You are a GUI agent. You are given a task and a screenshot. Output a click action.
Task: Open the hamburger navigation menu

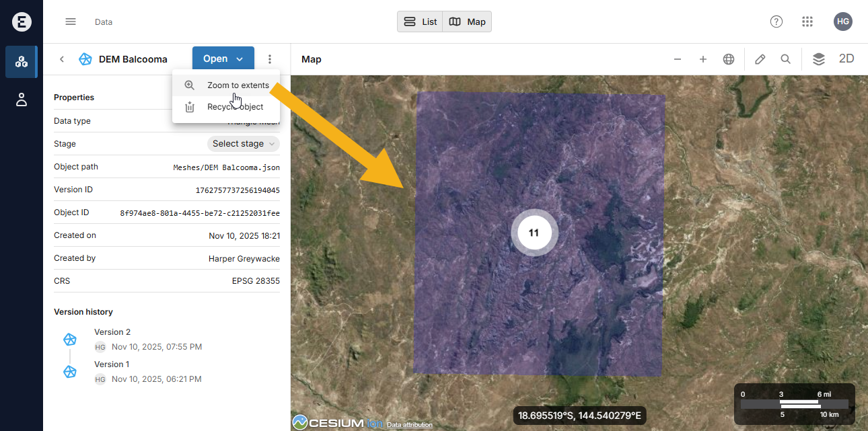[71, 22]
